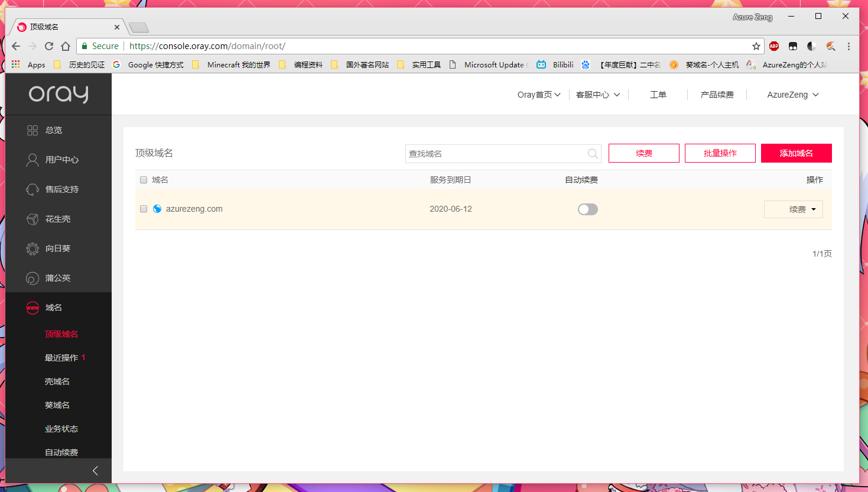The height and width of the screenshot is (492, 868).
Task: Open the 历史的见证 bookmark folder
Action: [x=79, y=64]
